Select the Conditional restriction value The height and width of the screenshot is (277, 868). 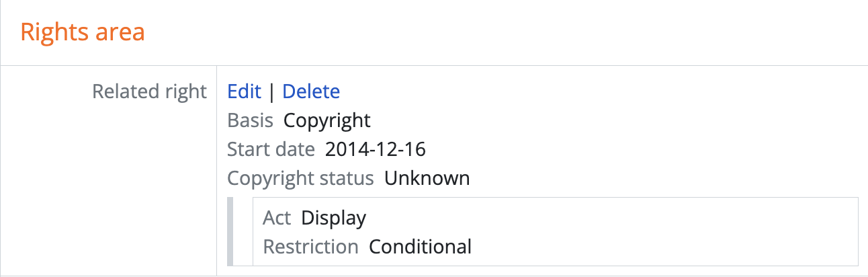420,247
